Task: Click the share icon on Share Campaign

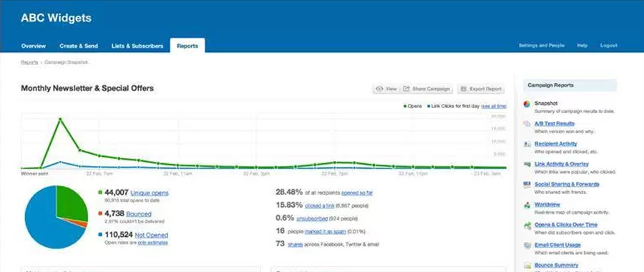Action: coord(406,89)
